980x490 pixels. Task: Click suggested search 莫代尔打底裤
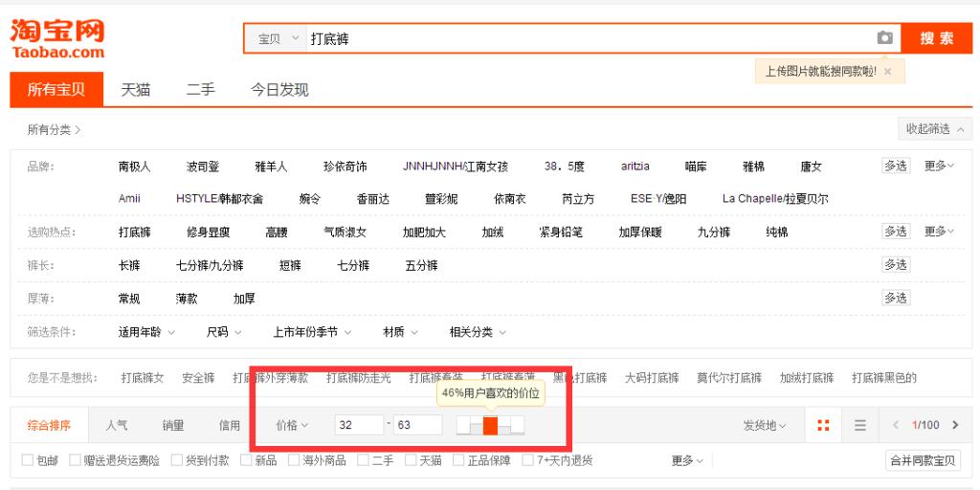tap(729, 377)
